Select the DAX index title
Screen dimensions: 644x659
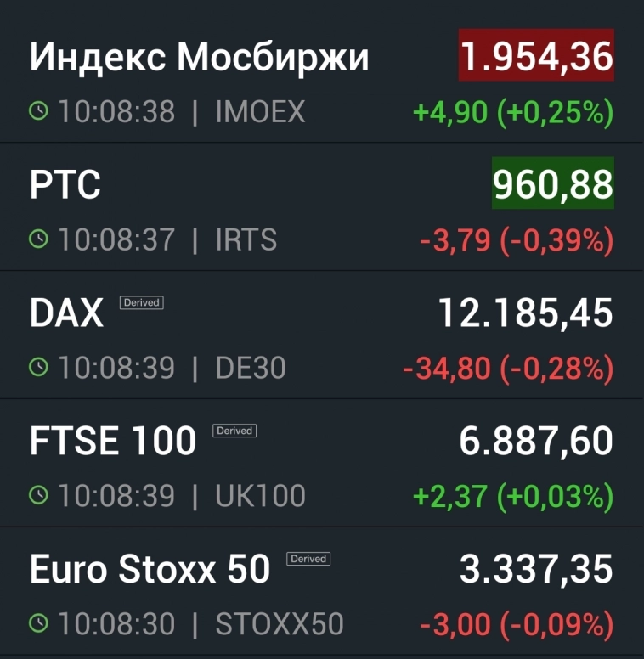[66, 314]
